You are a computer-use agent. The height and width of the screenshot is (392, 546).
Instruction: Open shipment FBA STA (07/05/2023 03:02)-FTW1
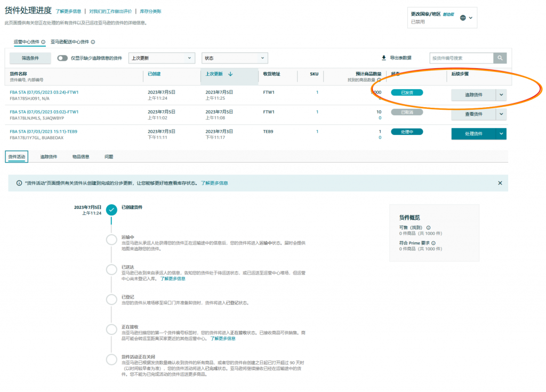click(x=44, y=112)
